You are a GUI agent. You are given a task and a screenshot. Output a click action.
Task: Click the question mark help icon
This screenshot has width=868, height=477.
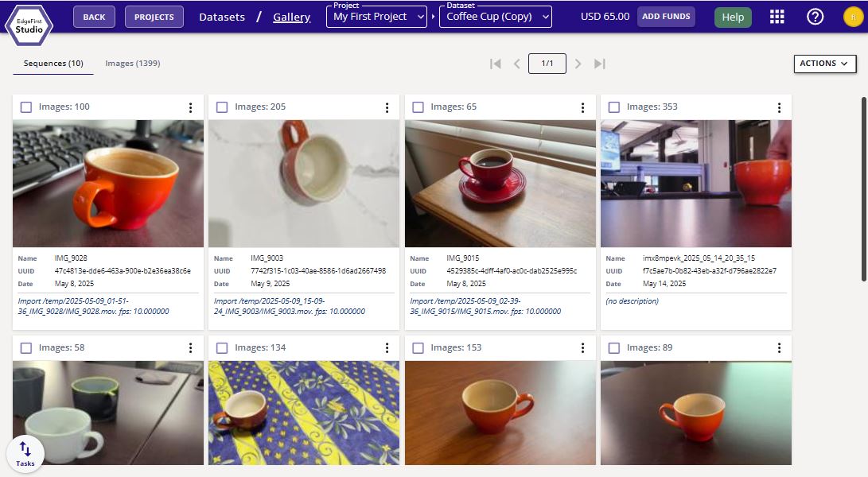coord(815,17)
